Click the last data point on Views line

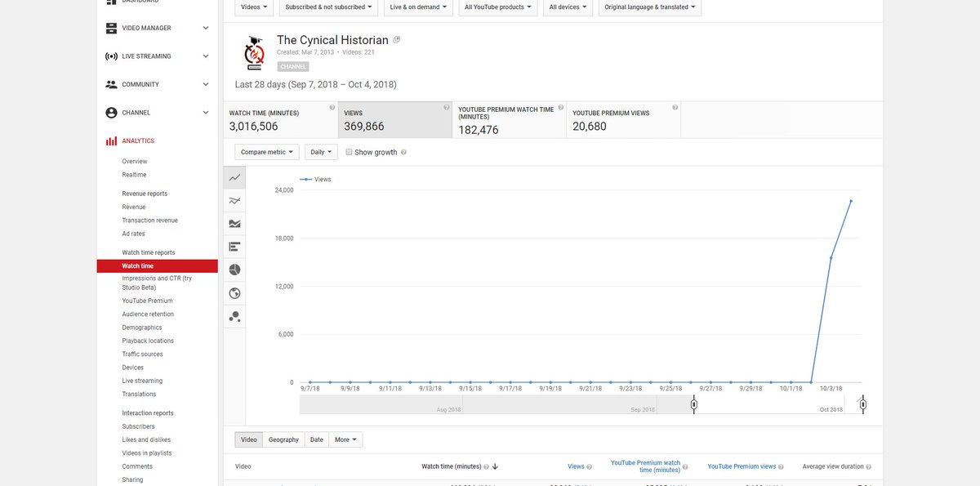click(851, 201)
